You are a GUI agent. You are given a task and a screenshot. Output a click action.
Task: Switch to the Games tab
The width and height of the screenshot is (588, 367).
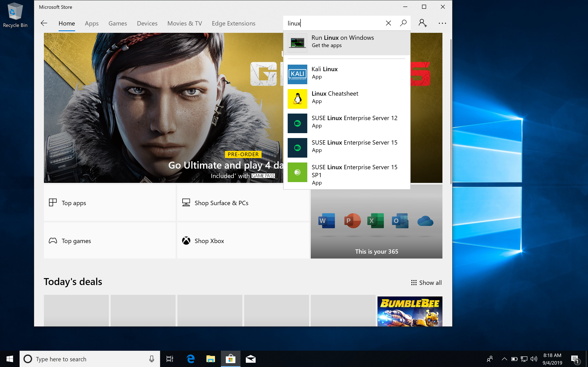click(x=118, y=23)
